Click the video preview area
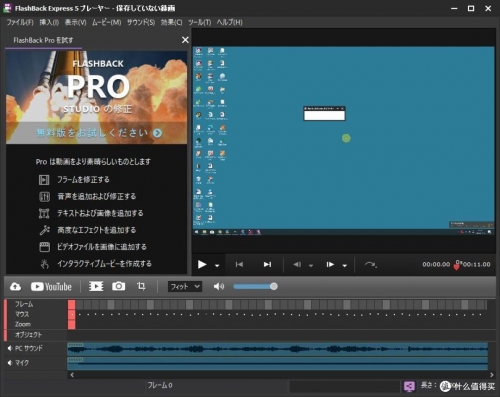Screen dimensions: 500x397 coord(344,141)
